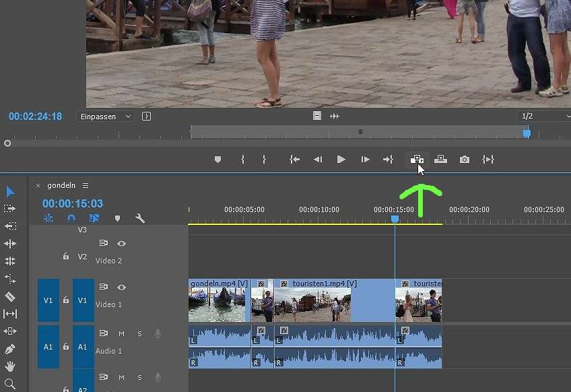
Task: Select the Hand tool
Action: [x=9, y=366]
